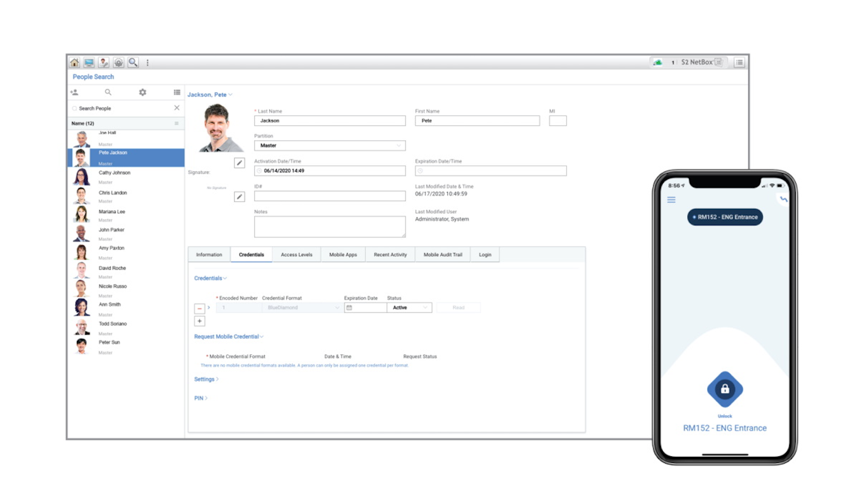The width and height of the screenshot is (859, 504).
Task: Open the Monitor desktop toolbar icon
Action: coord(89,63)
